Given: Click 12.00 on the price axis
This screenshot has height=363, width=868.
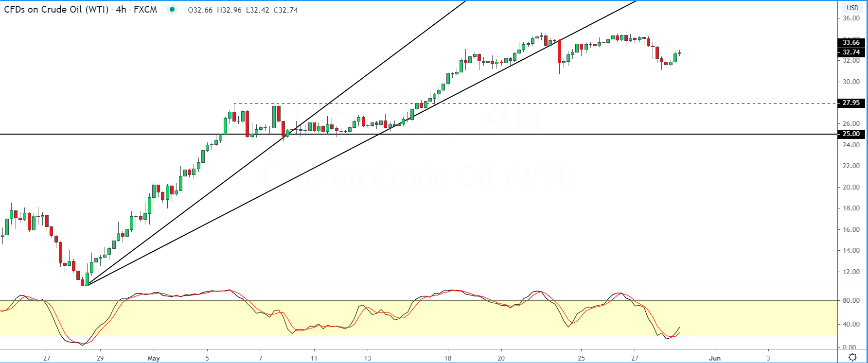Looking at the screenshot, I should pyautogui.click(x=851, y=272).
